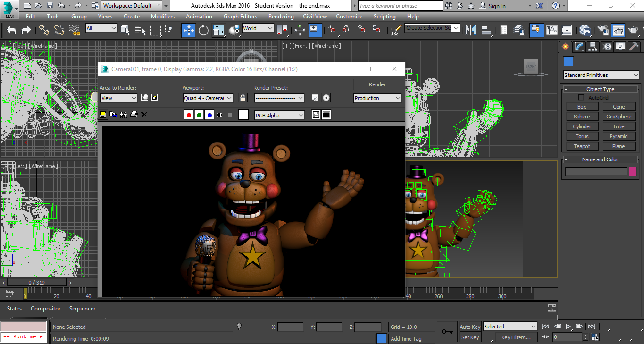Open the Render Preset dropdown
The image size is (644, 344).
click(279, 98)
